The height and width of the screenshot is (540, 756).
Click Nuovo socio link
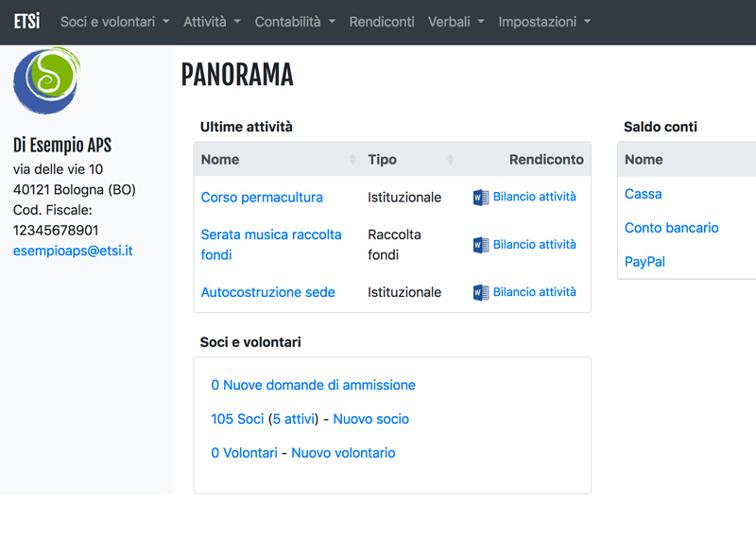point(370,419)
